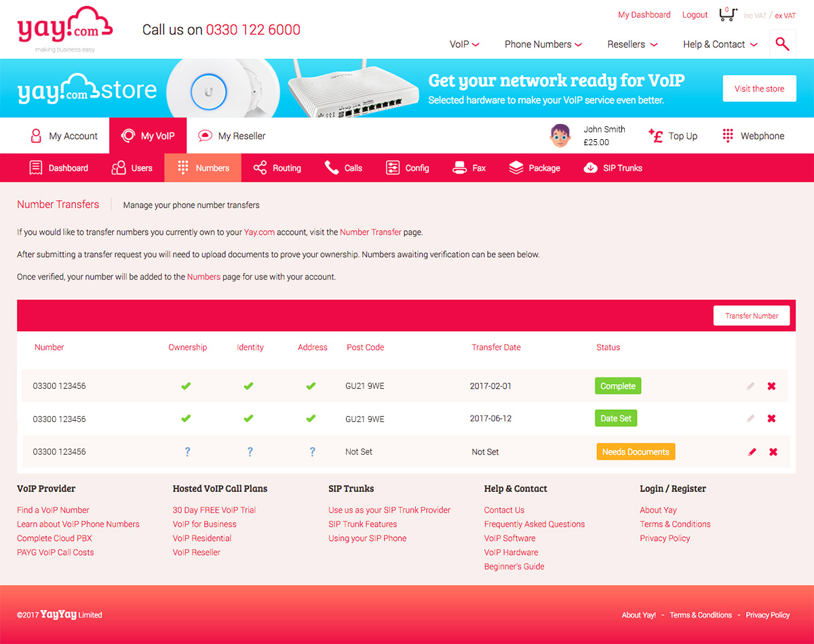
Task: Open the About Yay link under Login / Register
Action: [658, 510]
